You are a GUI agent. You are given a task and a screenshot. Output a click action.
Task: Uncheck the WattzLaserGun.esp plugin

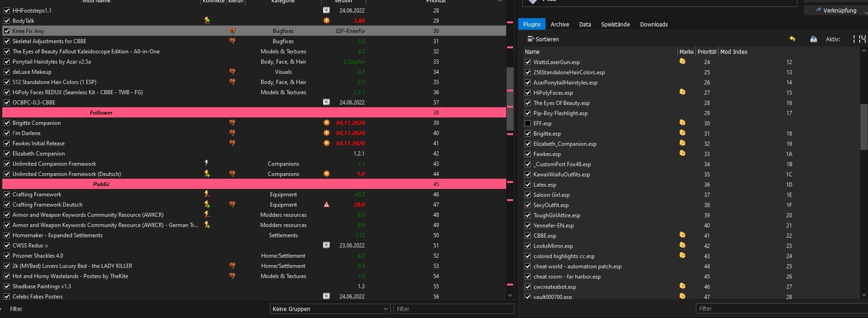(x=528, y=62)
